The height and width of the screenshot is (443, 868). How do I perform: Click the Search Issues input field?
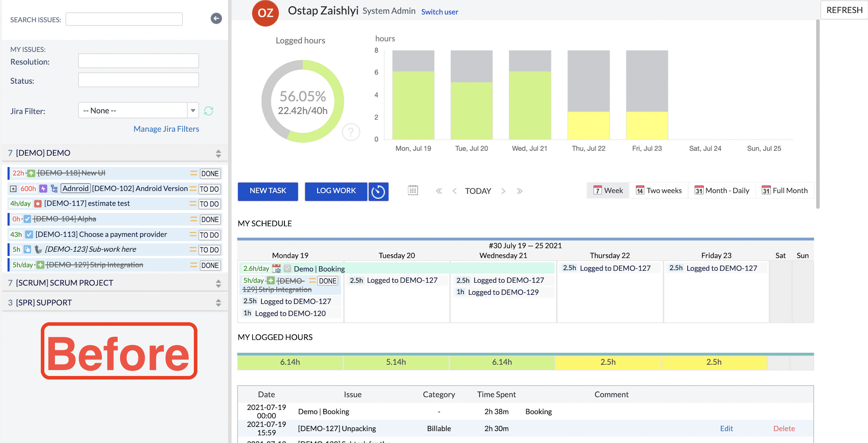point(124,19)
